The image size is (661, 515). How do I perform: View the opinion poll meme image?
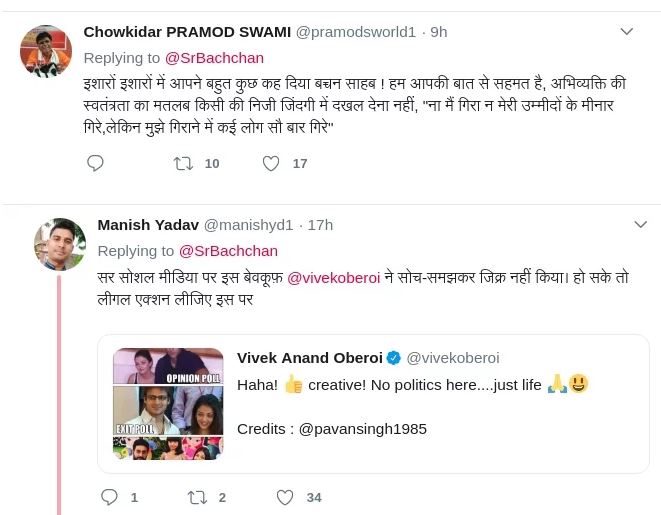[x=168, y=403]
